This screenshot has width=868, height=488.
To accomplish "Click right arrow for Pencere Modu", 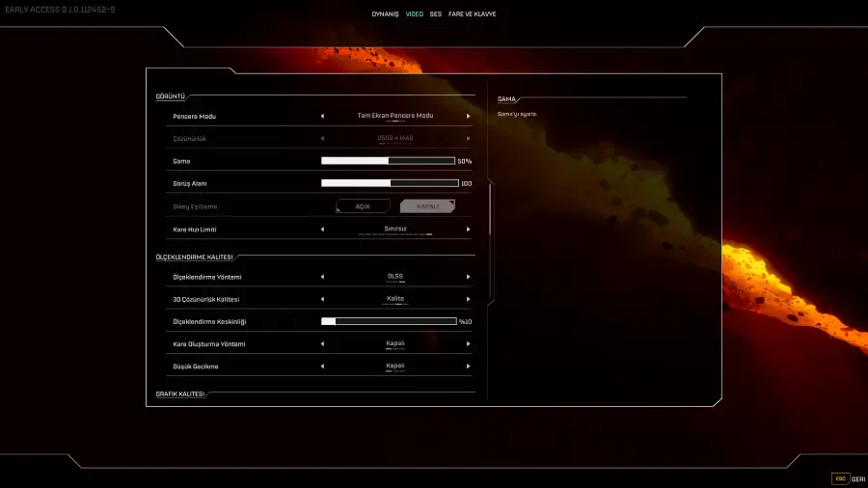I will tap(469, 116).
